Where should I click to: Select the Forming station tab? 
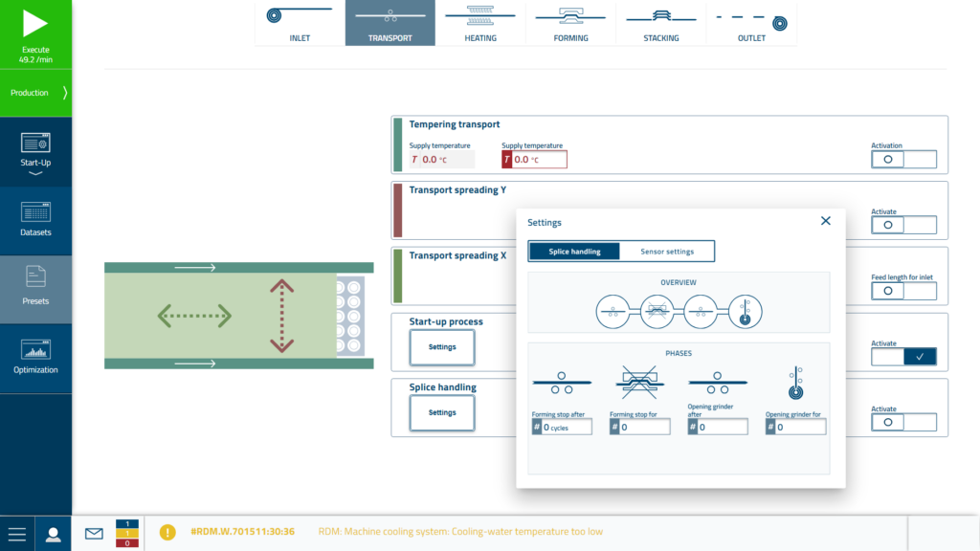point(570,24)
